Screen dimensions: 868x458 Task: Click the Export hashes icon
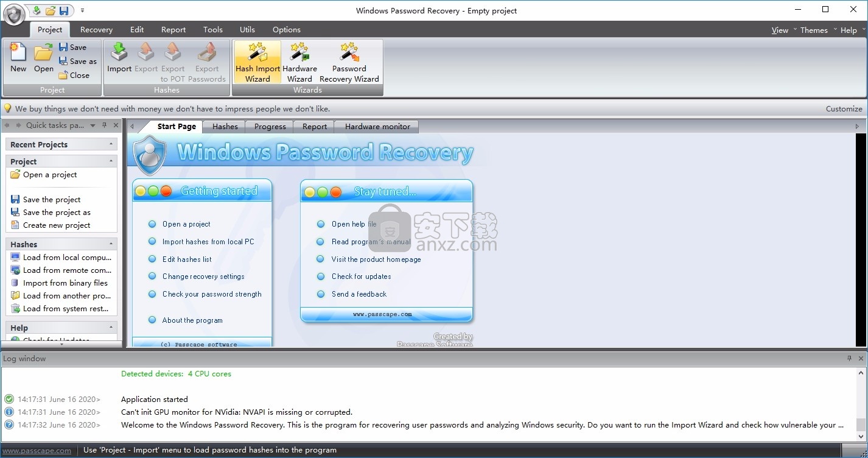(x=146, y=58)
